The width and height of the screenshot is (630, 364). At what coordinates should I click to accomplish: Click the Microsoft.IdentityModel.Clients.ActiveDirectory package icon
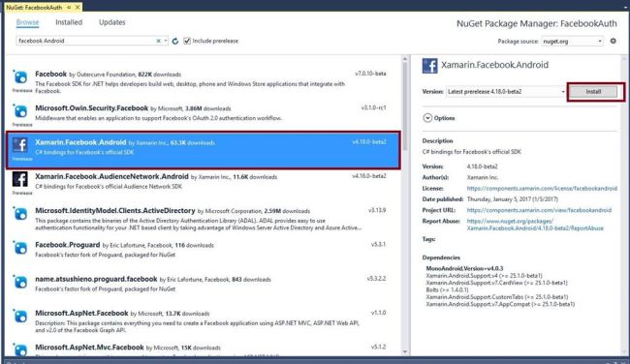click(20, 213)
